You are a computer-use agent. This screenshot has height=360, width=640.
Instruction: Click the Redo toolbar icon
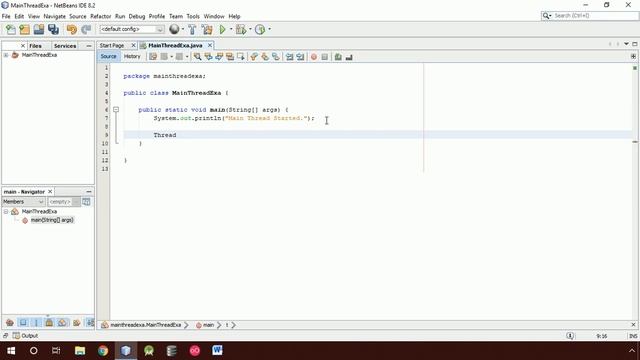[x=86, y=29]
